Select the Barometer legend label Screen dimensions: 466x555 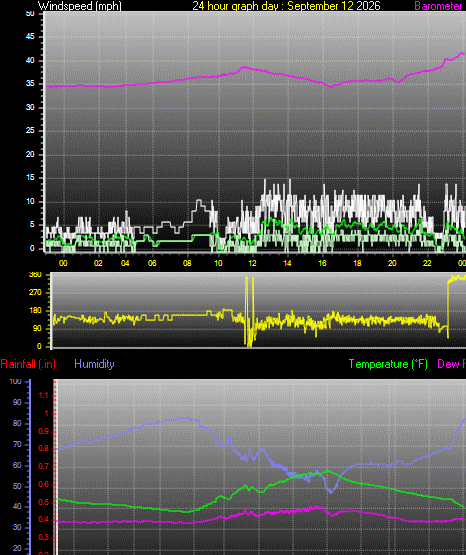439,6
